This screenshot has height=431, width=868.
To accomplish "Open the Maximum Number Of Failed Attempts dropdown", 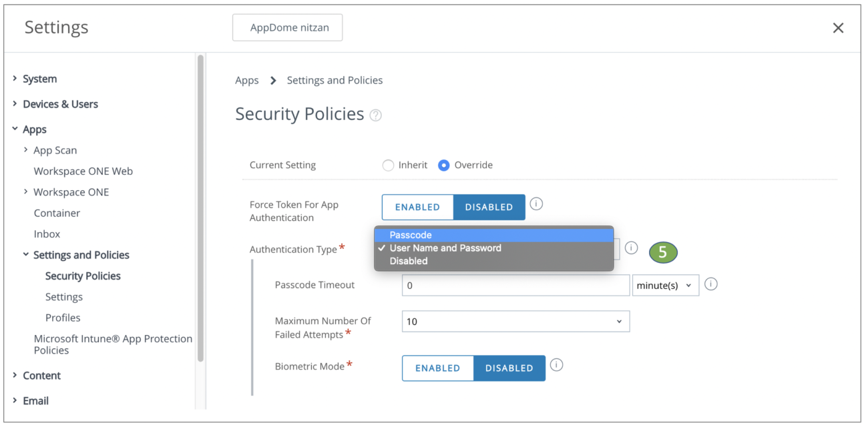I will coord(515,321).
